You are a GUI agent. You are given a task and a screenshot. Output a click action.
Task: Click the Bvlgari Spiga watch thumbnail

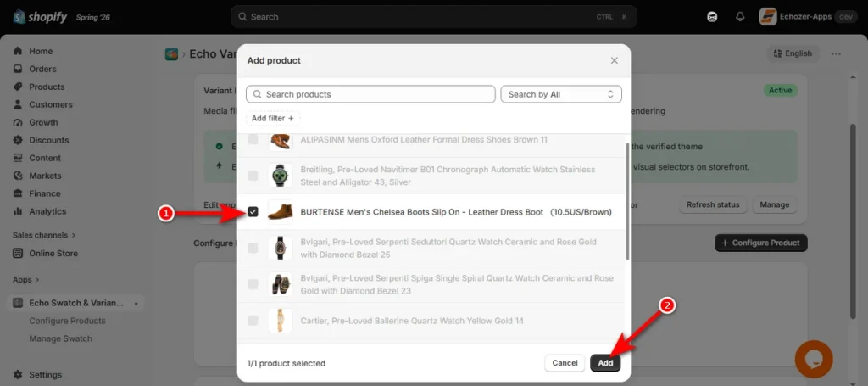(280, 284)
